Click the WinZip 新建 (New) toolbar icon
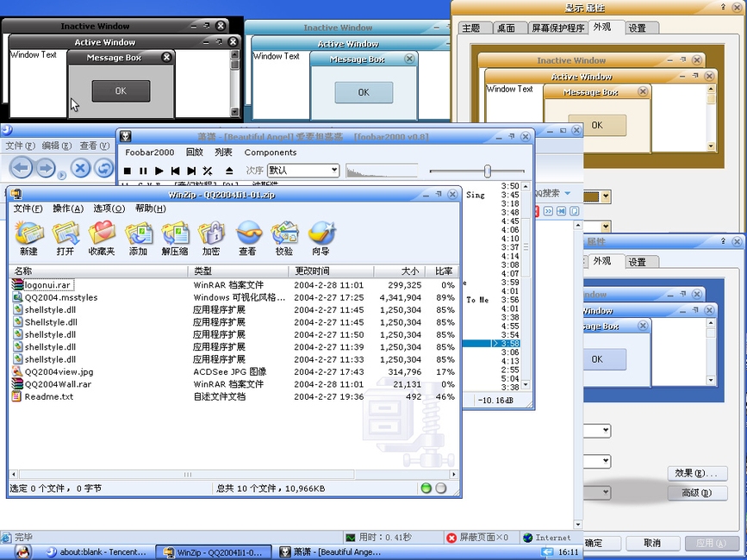The width and height of the screenshot is (747, 560). point(29,238)
